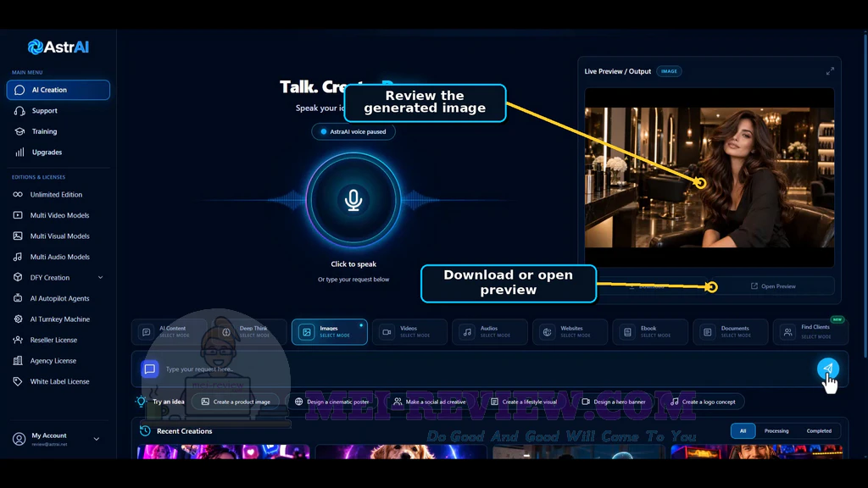Select the Websites mode option
The image size is (868, 488).
570,332
